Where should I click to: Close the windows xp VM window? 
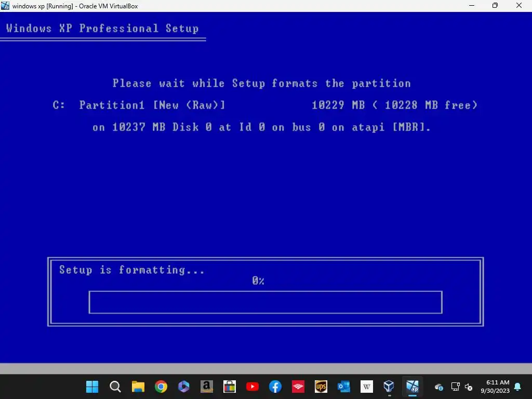519,5
